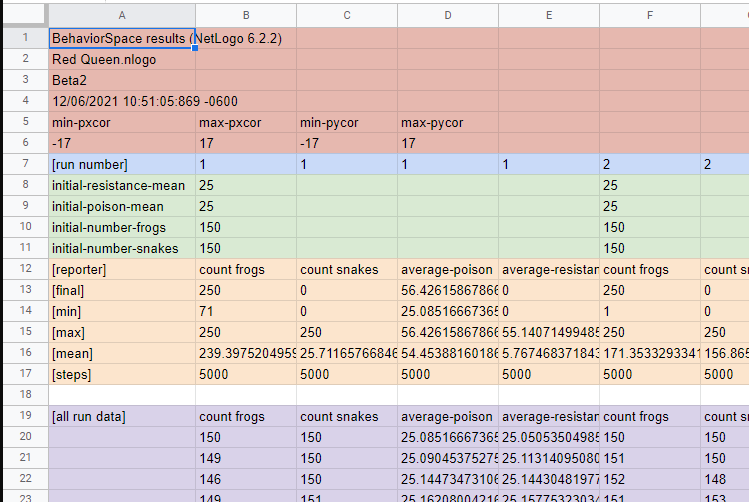Select the min-pxcor label cell
Image resolution: width=749 pixels, height=502 pixels.
coord(121,122)
